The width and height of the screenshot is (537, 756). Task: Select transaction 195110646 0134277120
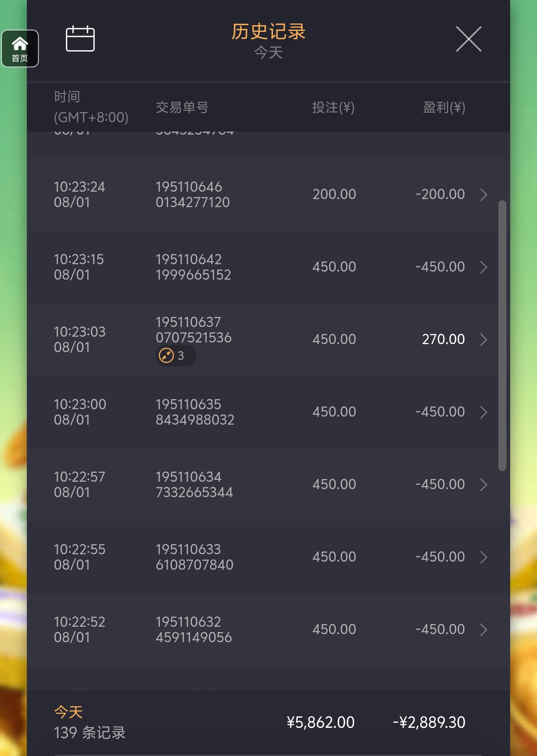(193, 195)
